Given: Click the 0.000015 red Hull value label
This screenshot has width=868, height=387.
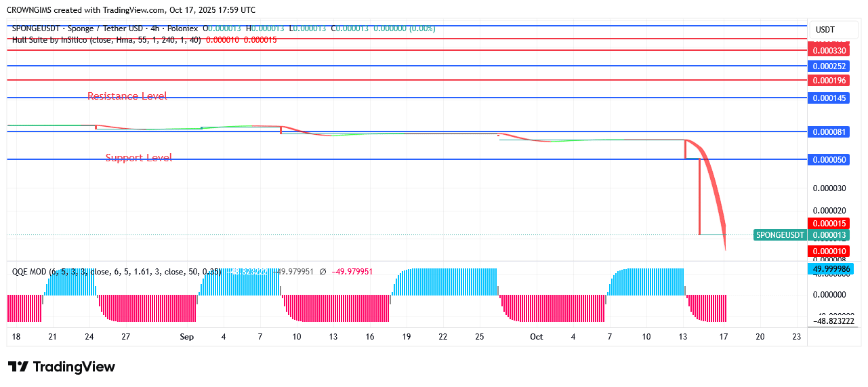Looking at the screenshot, I should (829, 224).
